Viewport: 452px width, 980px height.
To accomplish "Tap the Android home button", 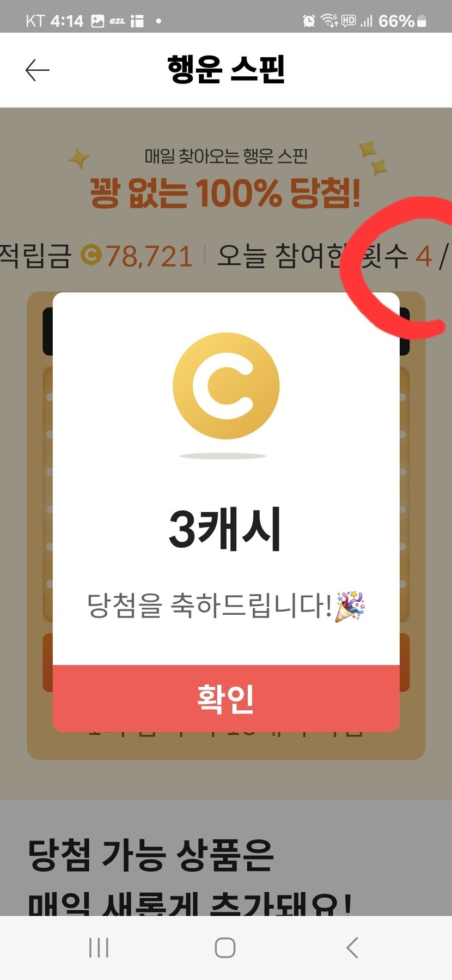I will [x=225, y=947].
